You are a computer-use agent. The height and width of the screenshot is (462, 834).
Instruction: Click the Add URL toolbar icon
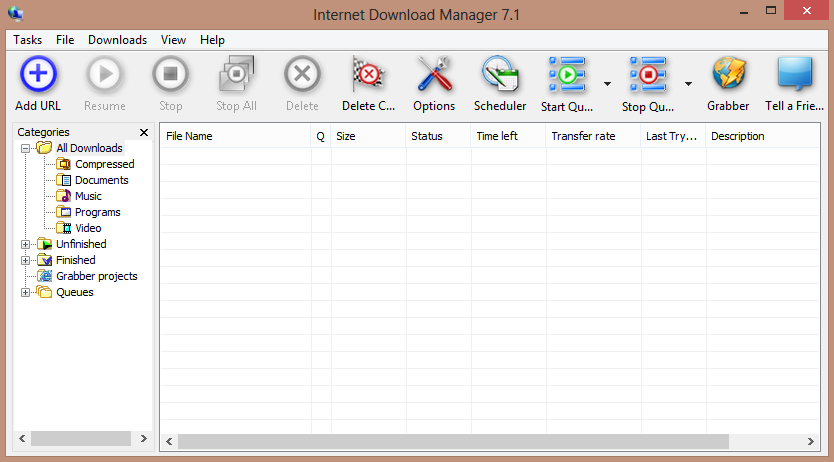coord(38,74)
